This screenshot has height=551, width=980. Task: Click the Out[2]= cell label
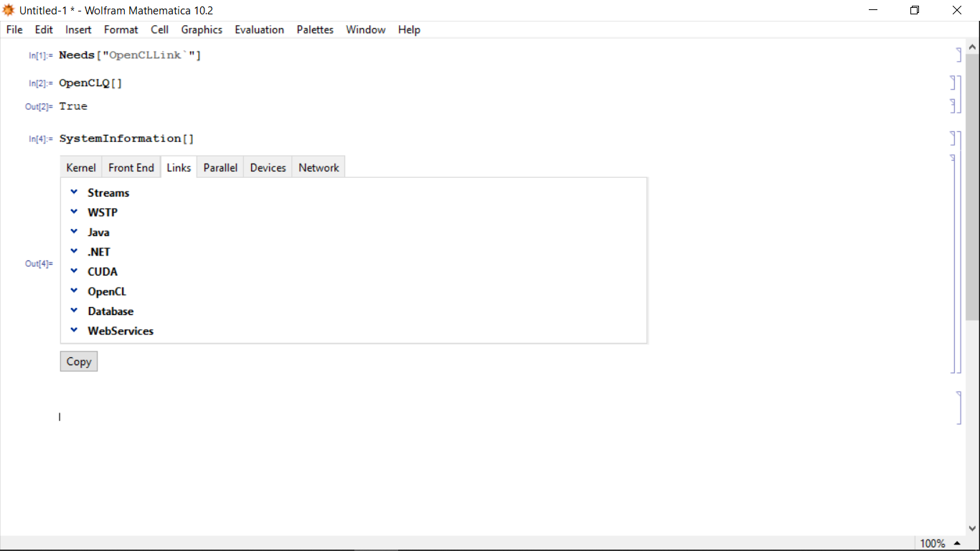[x=39, y=107]
